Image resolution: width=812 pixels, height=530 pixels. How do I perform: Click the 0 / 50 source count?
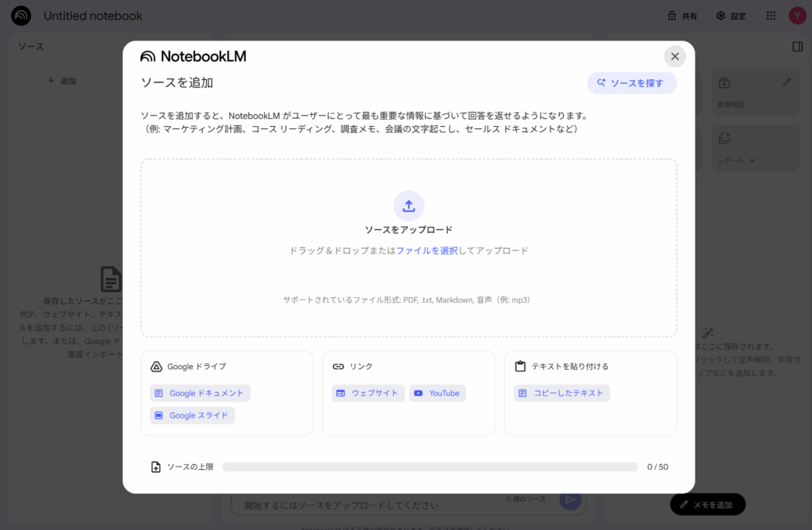[x=657, y=467]
